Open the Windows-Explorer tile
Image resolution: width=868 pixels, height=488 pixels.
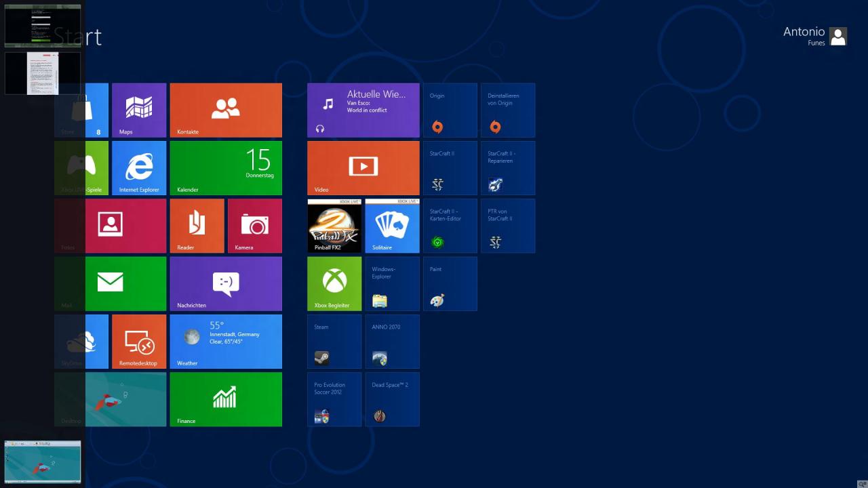(x=393, y=283)
